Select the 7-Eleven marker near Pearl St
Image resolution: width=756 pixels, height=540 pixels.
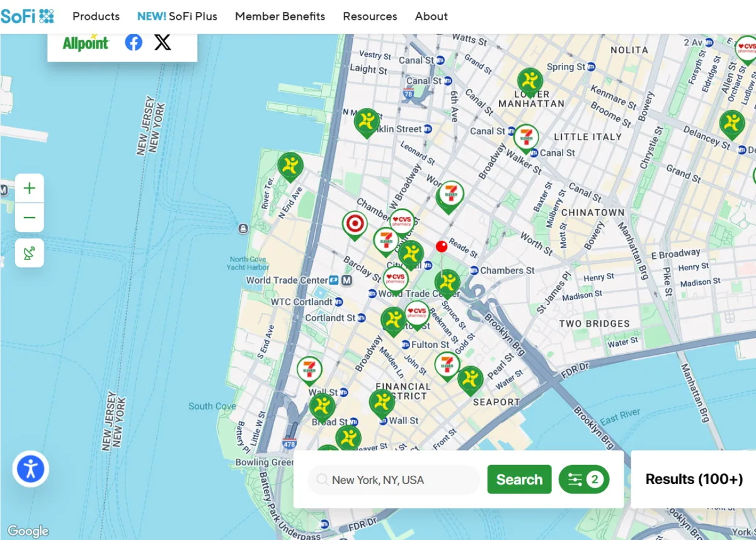pos(447,366)
